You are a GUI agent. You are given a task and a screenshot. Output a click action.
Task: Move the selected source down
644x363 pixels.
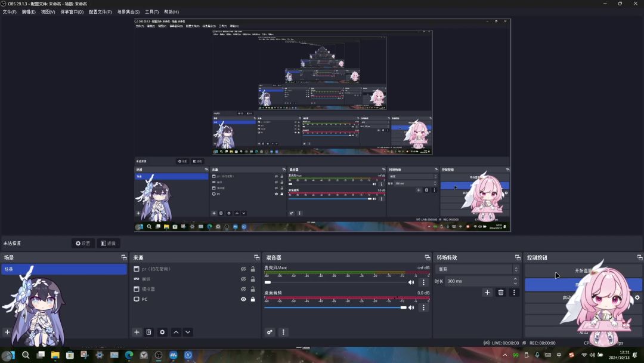coord(188,332)
